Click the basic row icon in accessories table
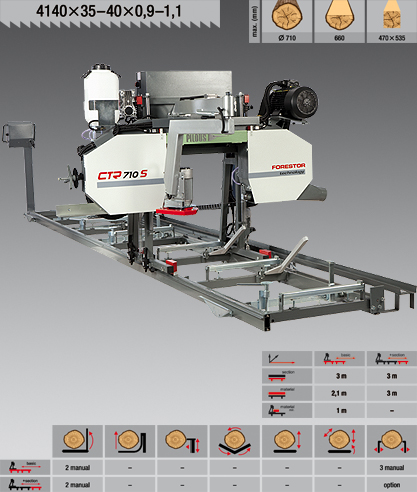Viewport: 417px width, 492px height. [25, 467]
